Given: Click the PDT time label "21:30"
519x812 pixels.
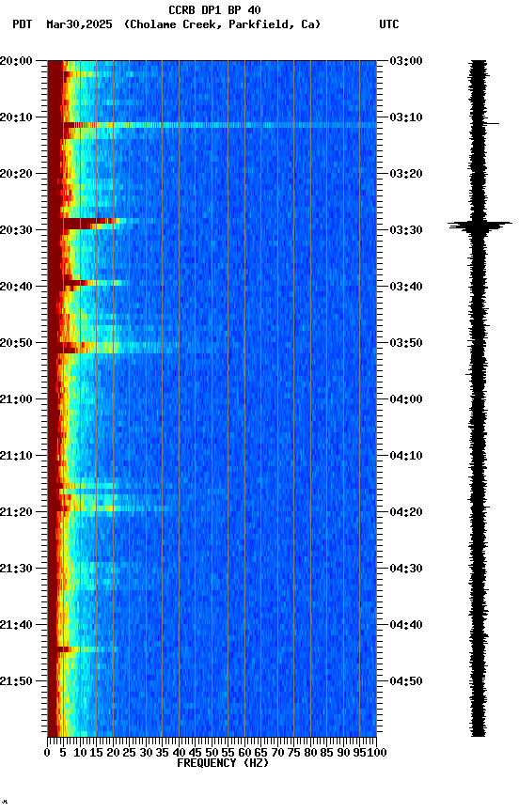Looking at the screenshot, I should pyautogui.click(x=16, y=569).
